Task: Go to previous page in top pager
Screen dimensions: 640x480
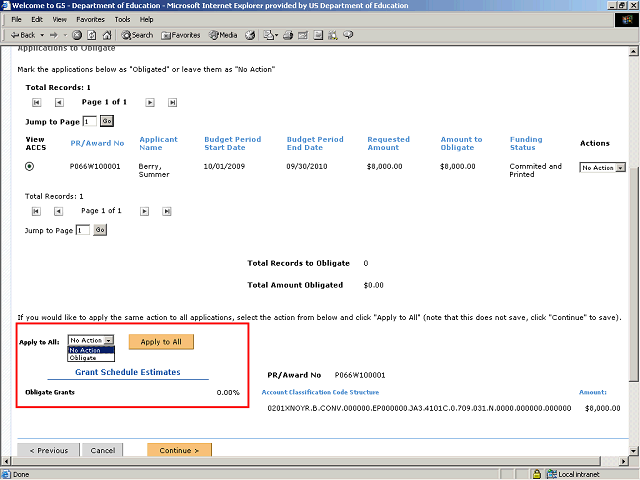Action: pos(59,102)
